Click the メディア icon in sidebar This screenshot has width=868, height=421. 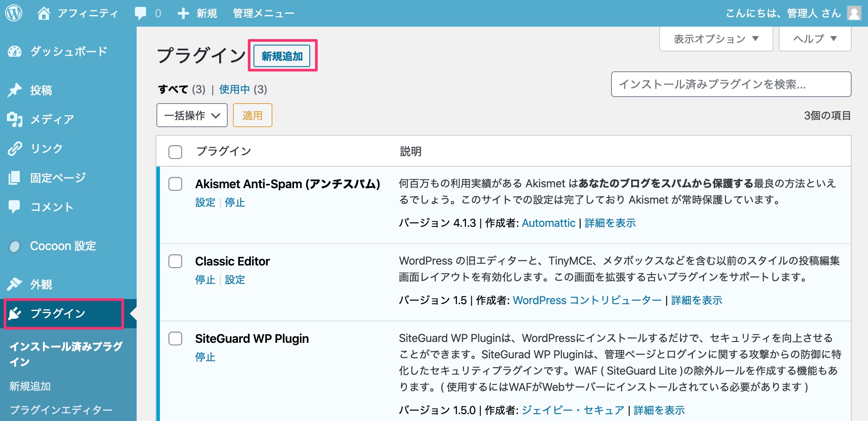point(15,119)
